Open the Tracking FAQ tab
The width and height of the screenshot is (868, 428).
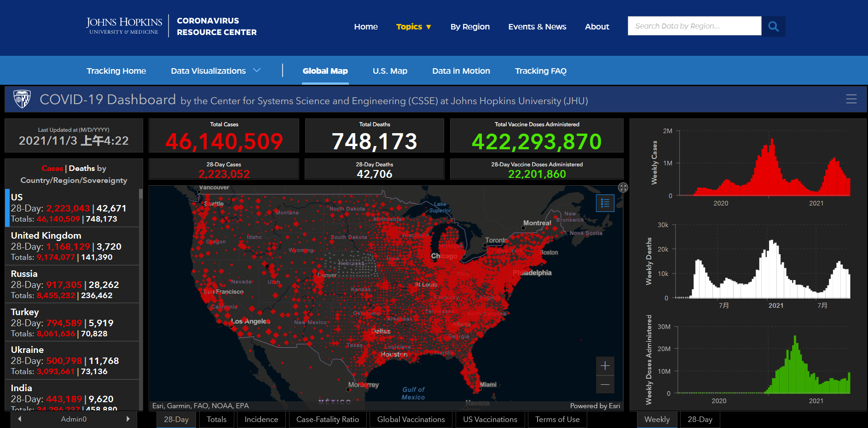541,71
